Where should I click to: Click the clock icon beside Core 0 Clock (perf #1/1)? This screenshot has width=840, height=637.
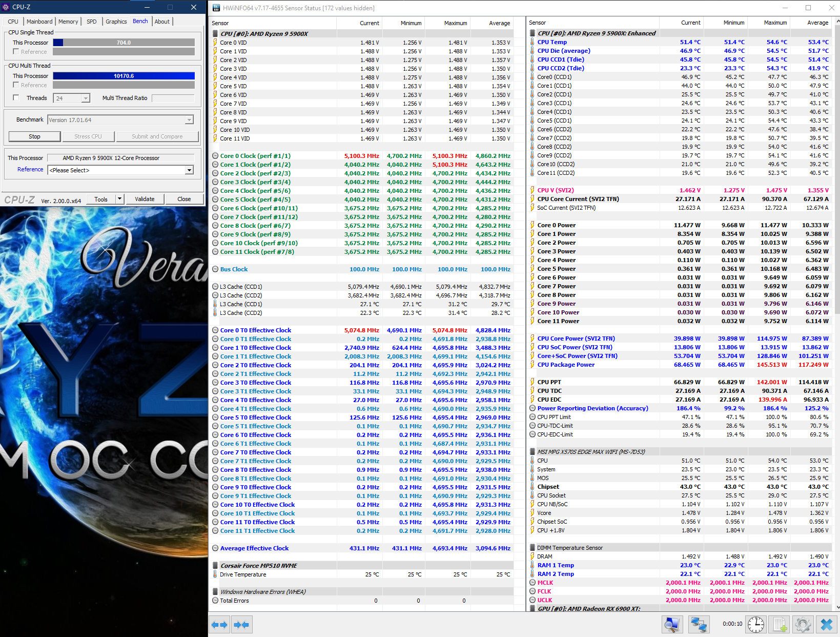(x=215, y=156)
